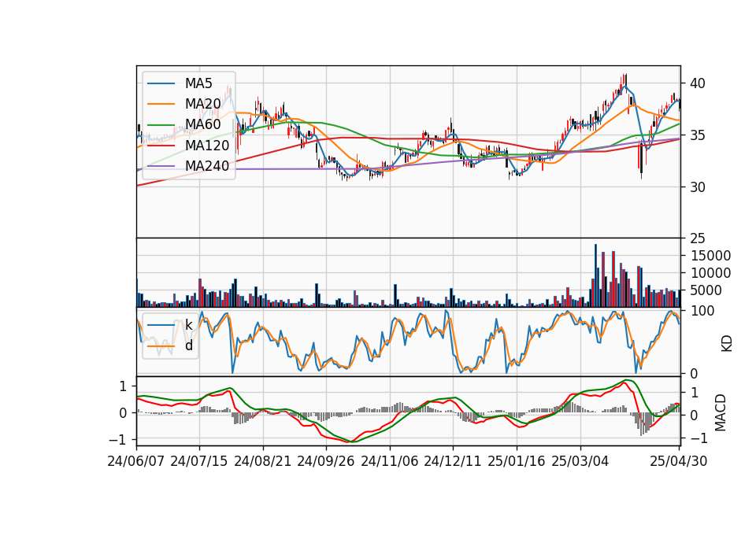The image size is (756, 543).
Task: Click the KD axis title
Action: coord(727,344)
